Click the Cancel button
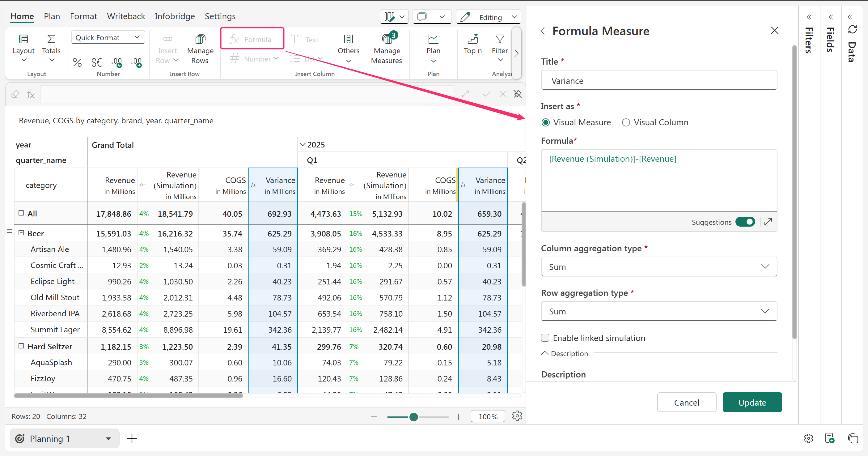The image size is (868, 456). 686,402
